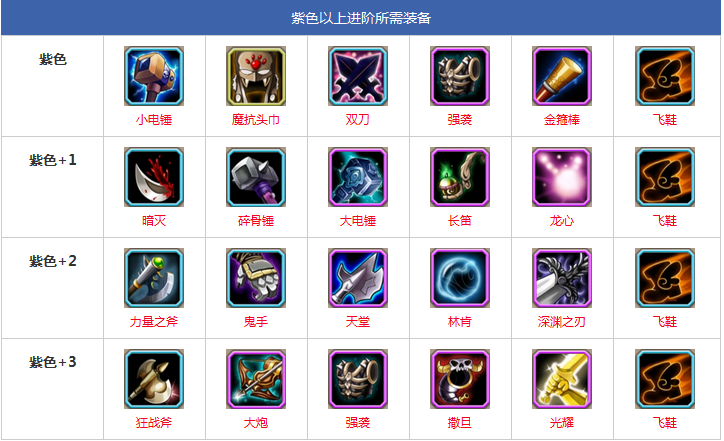Click the 光耀 golden sword icon
Screen dimensions: 724x441
click(562, 379)
